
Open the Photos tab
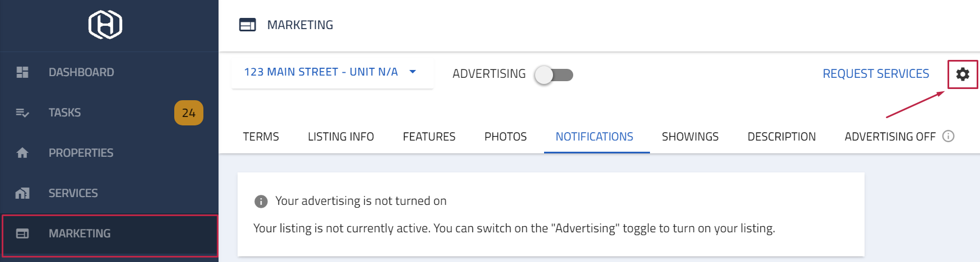click(505, 137)
